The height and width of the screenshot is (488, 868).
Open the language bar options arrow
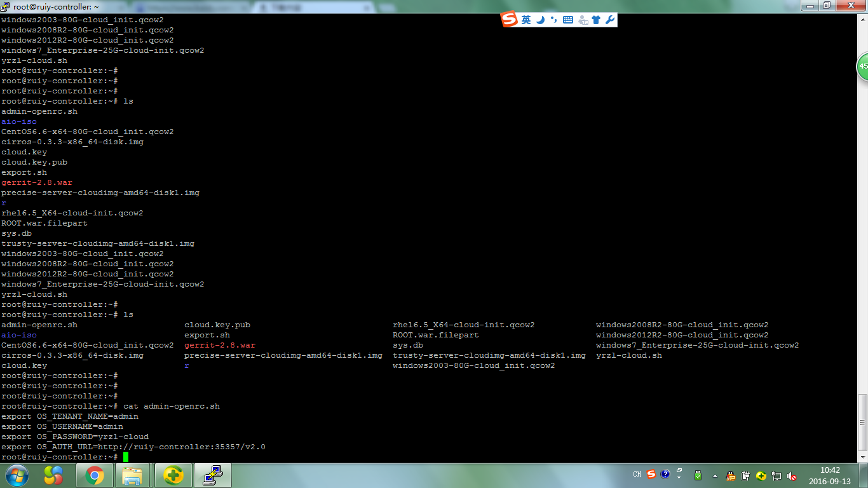click(x=679, y=478)
